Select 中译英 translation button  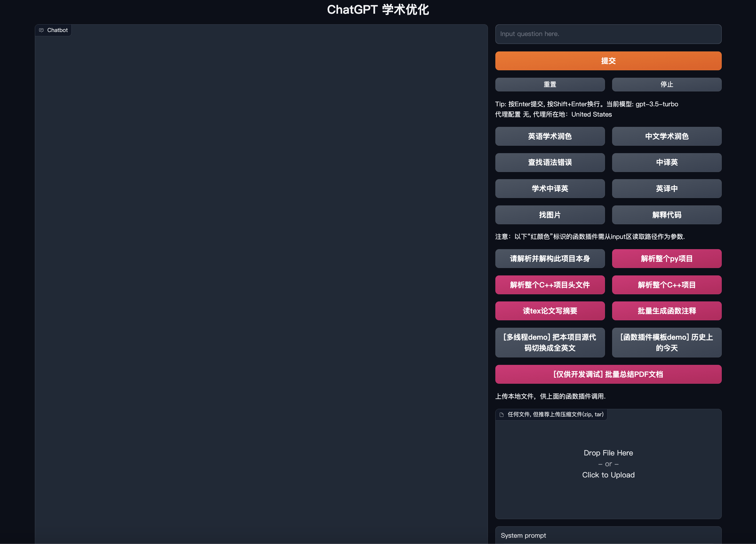point(666,163)
